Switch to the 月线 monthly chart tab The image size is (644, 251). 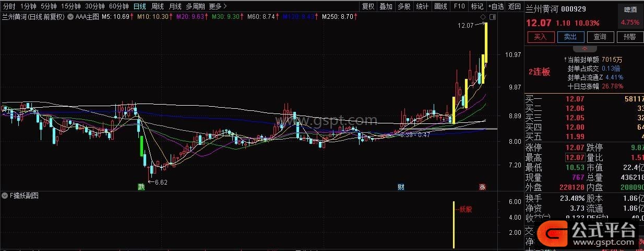point(175,6)
